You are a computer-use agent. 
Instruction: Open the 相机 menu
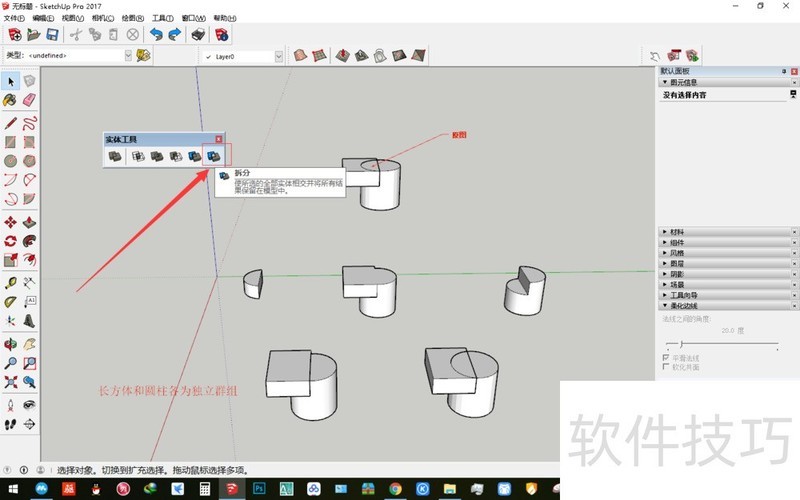(x=102, y=18)
